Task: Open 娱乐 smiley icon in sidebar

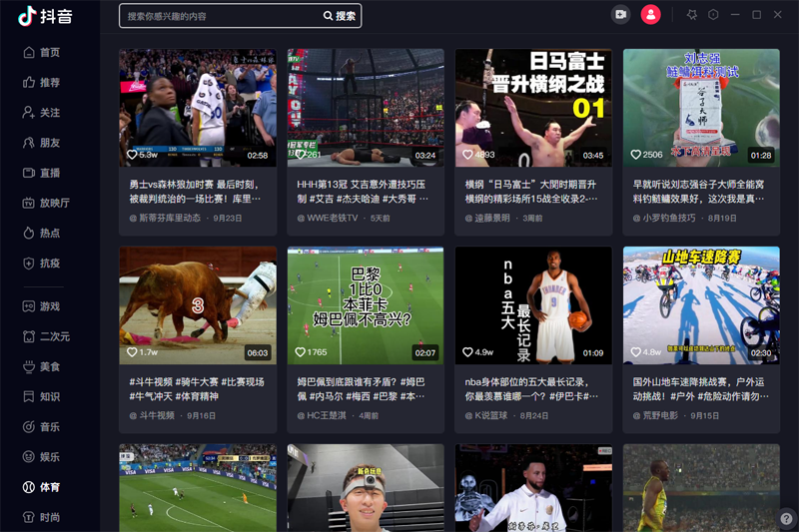Action: [29, 457]
